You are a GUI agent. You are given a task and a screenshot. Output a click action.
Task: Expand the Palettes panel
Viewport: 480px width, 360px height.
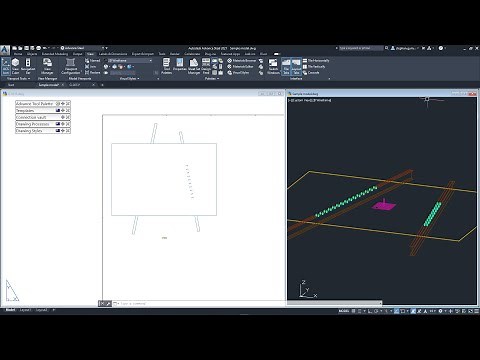click(x=212, y=79)
